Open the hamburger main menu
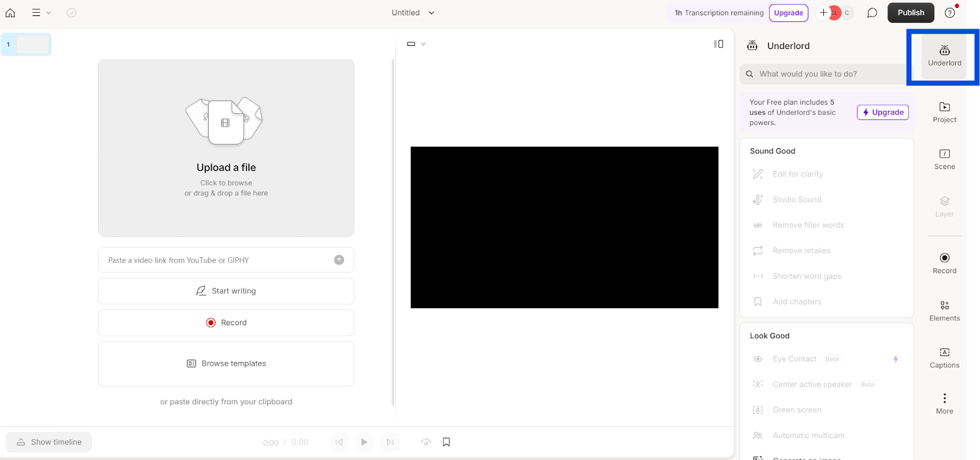Image resolution: width=980 pixels, height=460 pixels. click(x=41, y=12)
